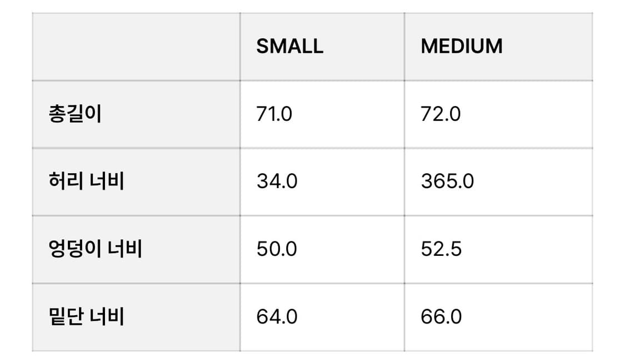Select the 밑단 너비 row label
This screenshot has height=364, width=625.
(x=86, y=317)
